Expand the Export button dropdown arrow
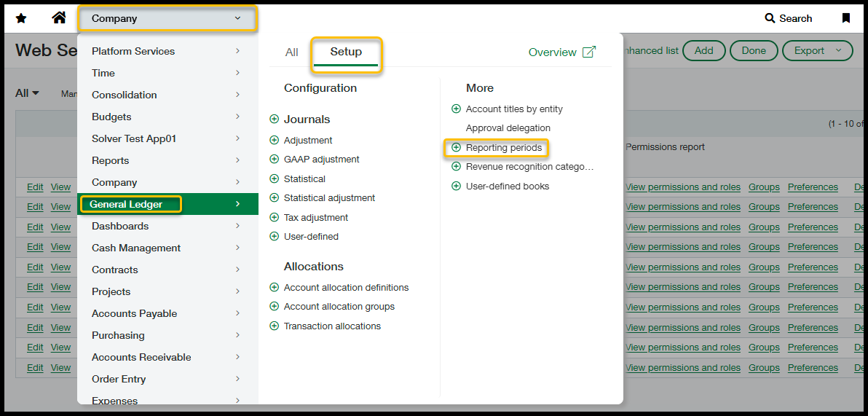The height and width of the screenshot is (416, 868). [x=839, y=50]
